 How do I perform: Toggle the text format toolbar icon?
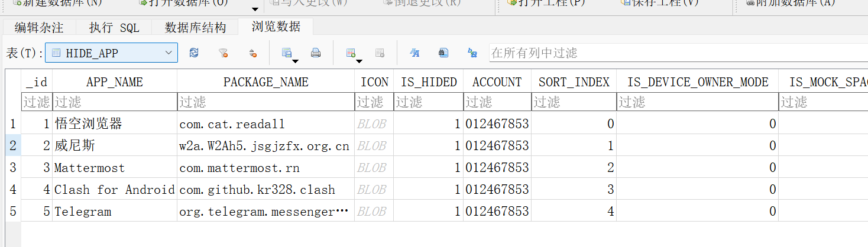click(414, 53)
